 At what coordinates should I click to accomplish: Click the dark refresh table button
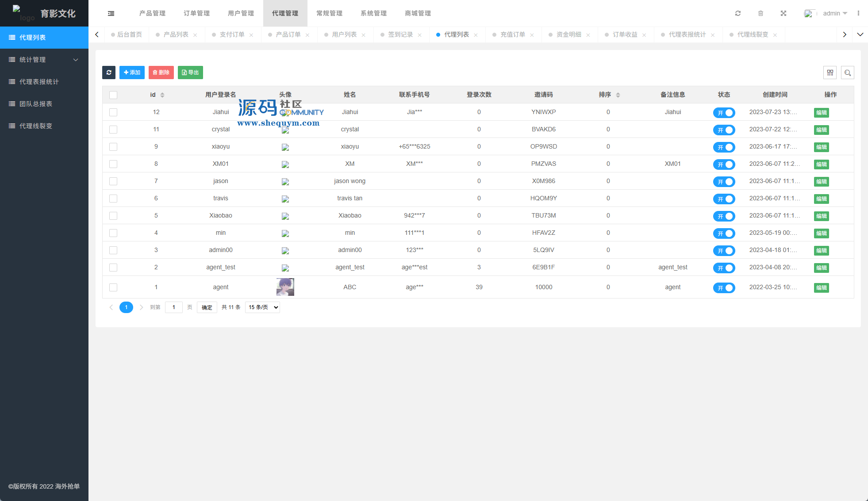[109, 73]
